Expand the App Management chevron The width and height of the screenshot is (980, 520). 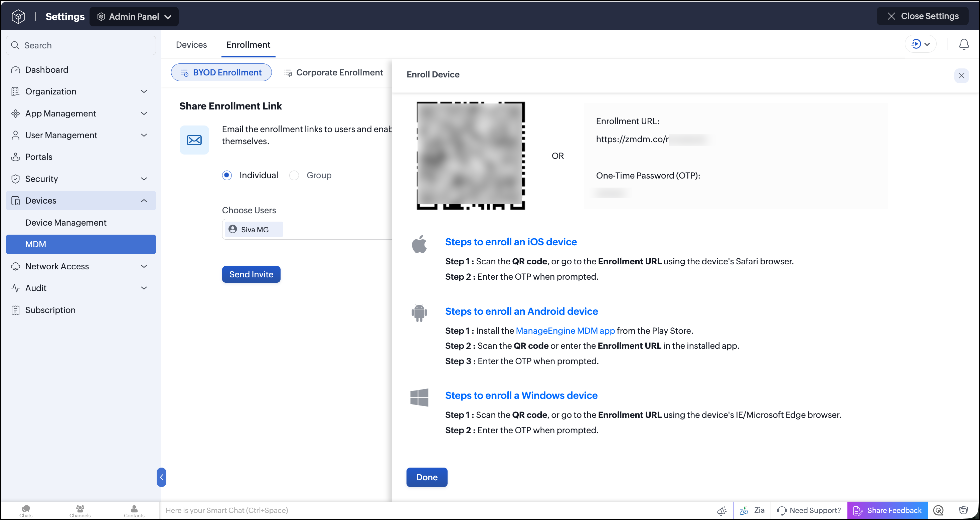[144, 113]
